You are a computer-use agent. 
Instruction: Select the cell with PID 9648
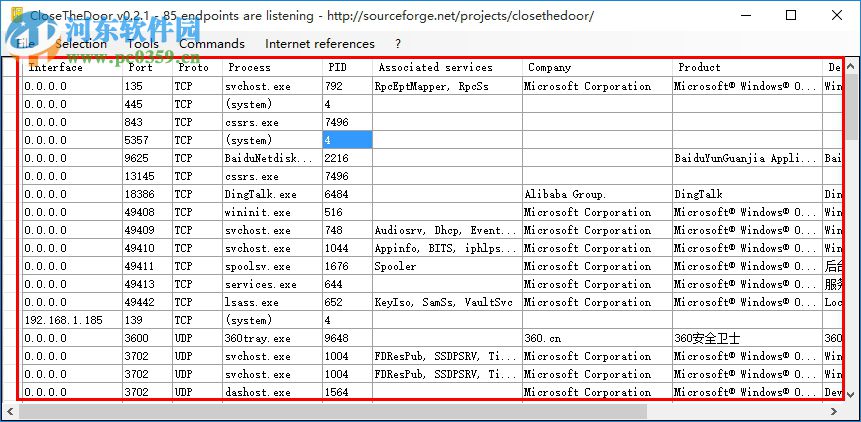(x=347, y=339)
